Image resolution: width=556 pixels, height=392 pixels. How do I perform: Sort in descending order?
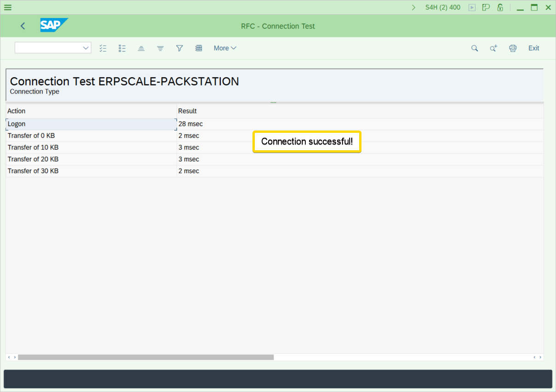point(160,48)
